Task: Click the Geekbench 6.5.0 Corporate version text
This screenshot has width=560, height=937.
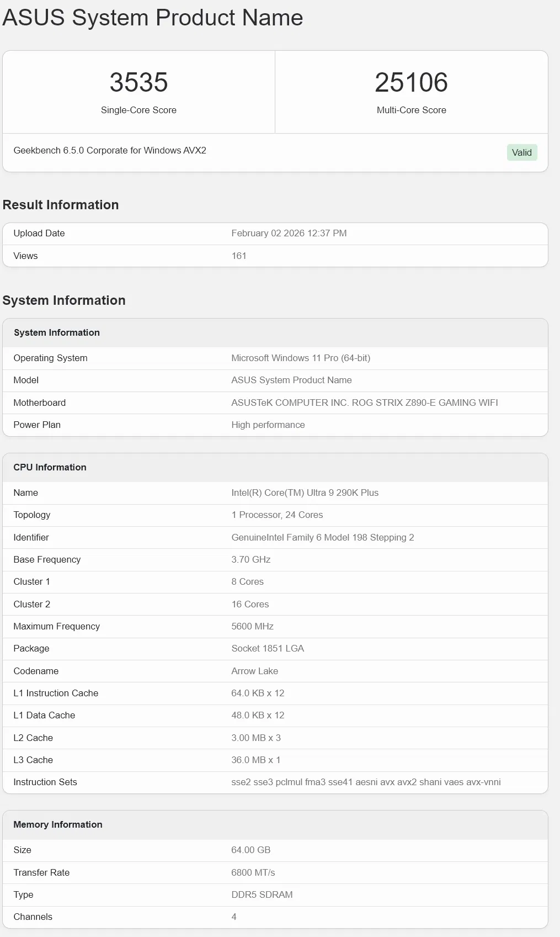Action: [110, 150]
